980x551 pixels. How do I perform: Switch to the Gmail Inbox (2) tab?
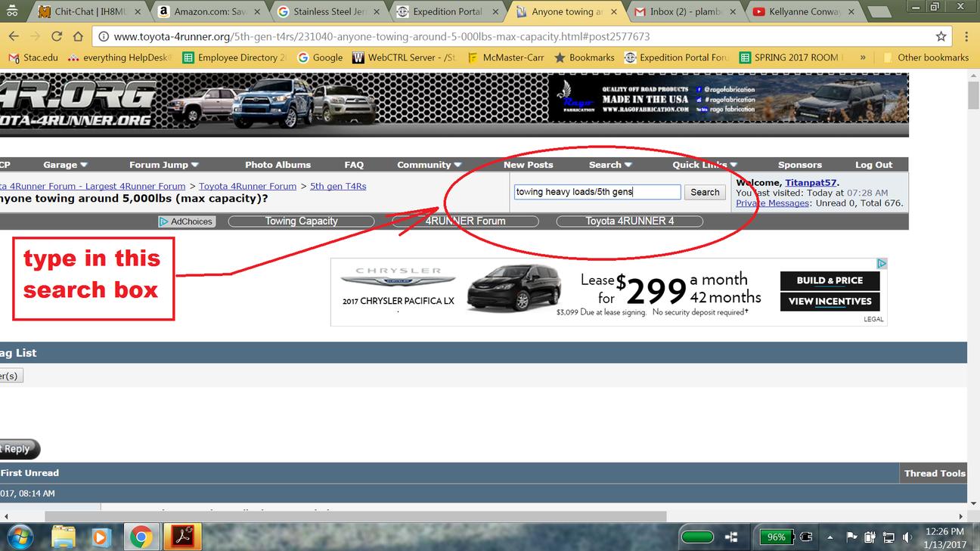click(684, 11)
